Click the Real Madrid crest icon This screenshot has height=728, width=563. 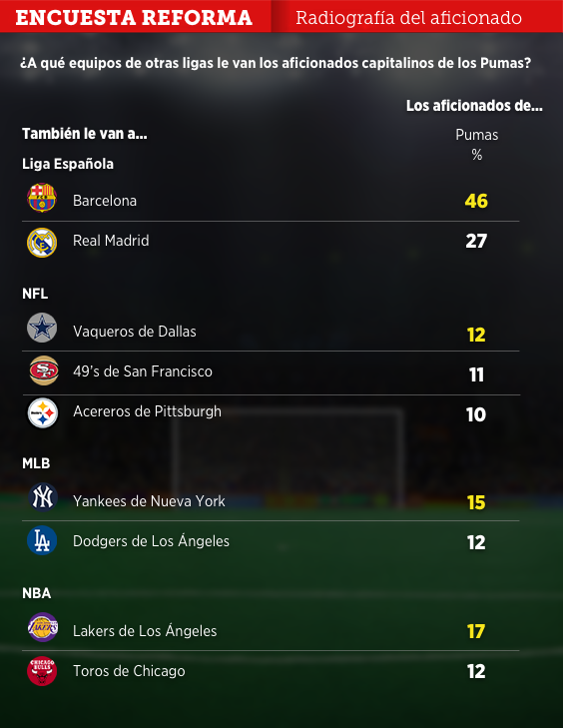tap(42, 243)
